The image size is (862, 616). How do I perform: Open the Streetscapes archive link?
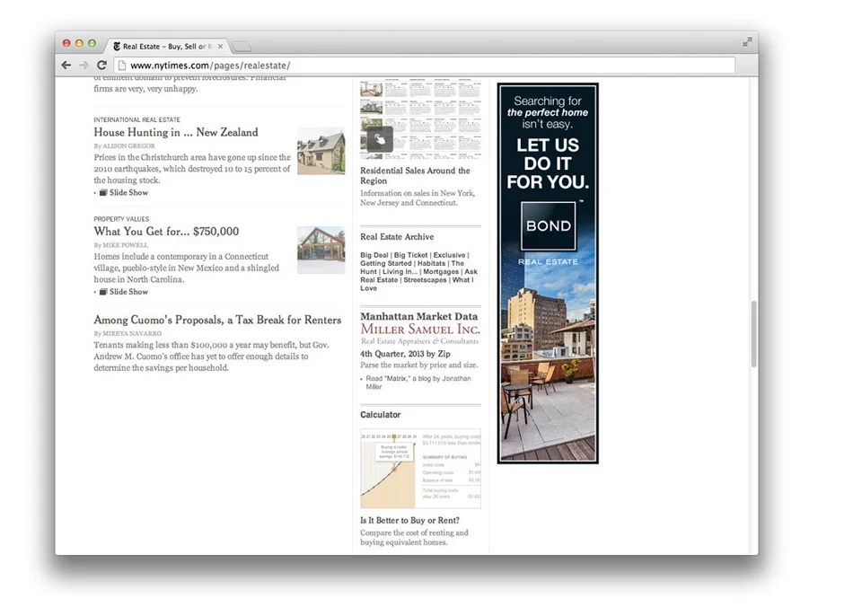425,280
